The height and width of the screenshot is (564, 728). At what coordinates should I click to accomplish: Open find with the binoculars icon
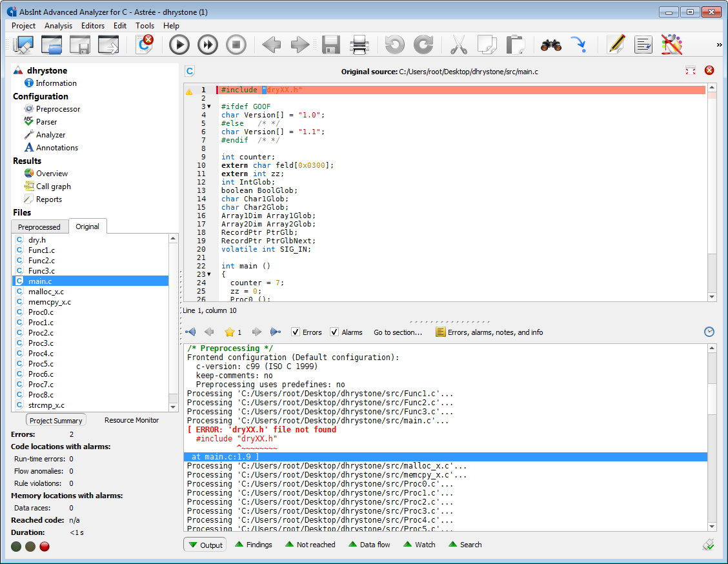click(551, 45)
